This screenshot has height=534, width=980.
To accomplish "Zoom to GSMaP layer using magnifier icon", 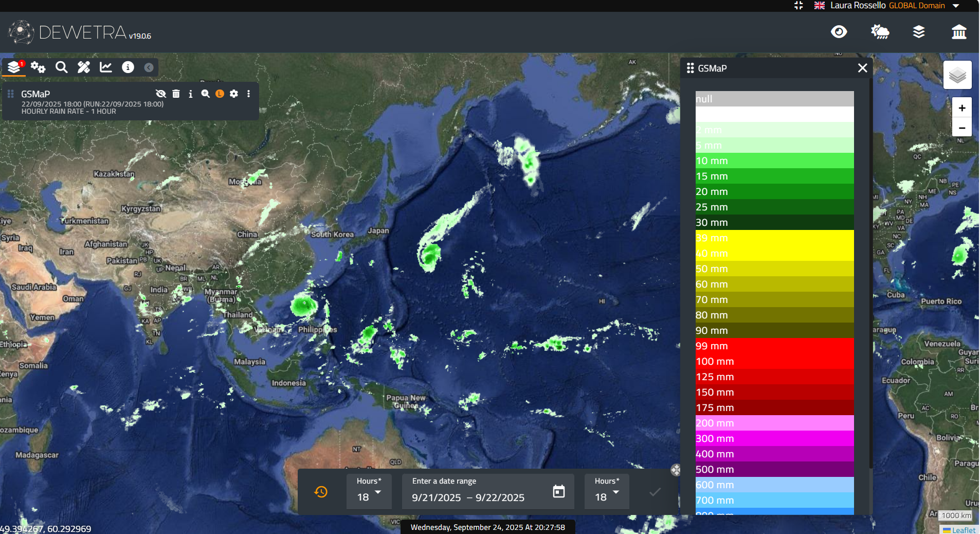I will point(205,94).
